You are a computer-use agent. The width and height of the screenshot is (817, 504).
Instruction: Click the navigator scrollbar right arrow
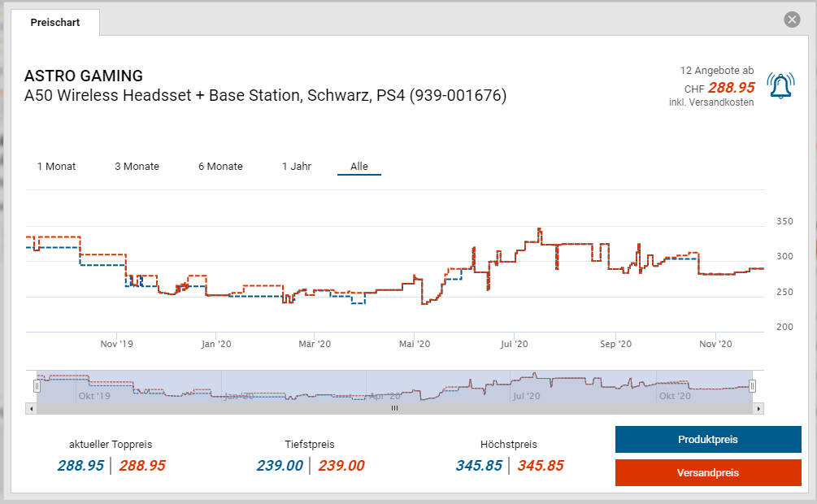click(759, 408)
